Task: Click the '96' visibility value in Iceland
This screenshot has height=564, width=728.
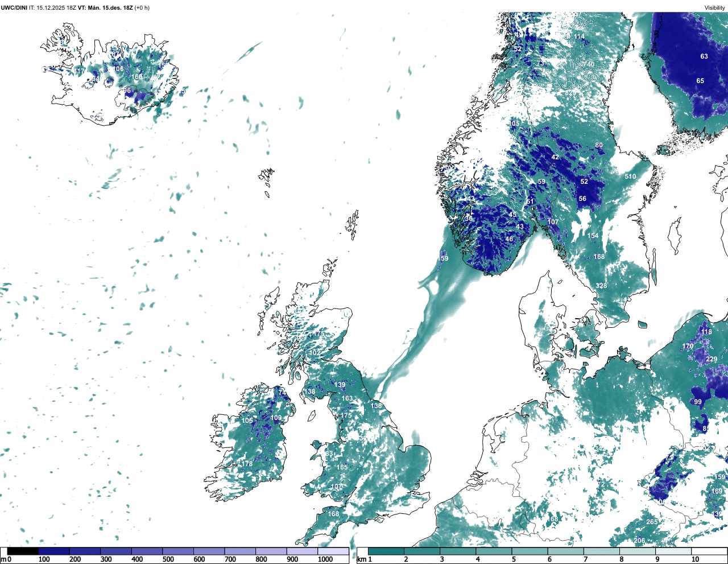Action: pos(127,90)
